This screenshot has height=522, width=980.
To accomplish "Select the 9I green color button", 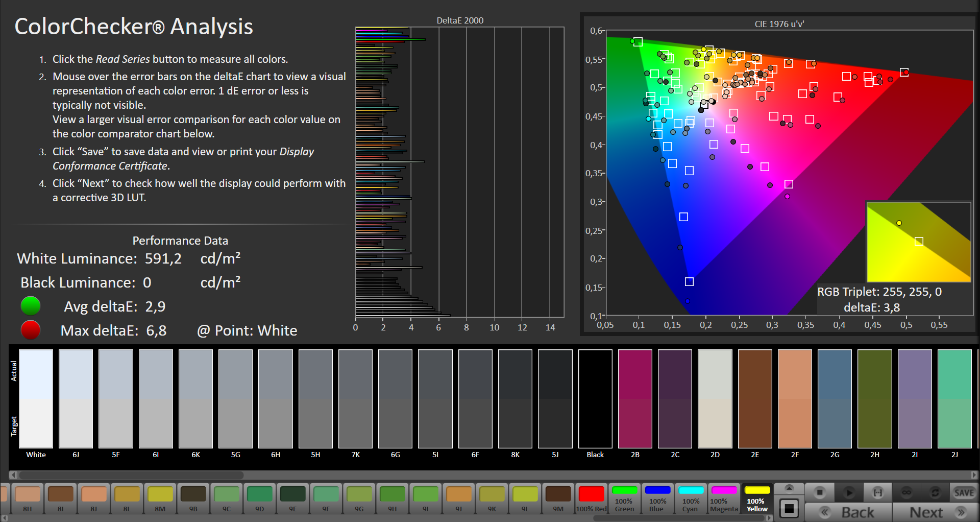I will coord(425,499).
